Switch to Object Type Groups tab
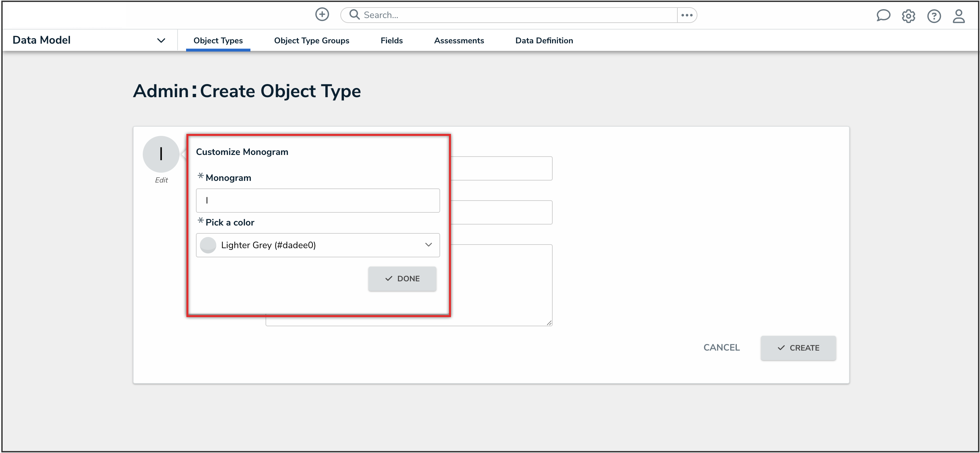The image size is (980, 453). pyautogui.click(x=311, y=40)
